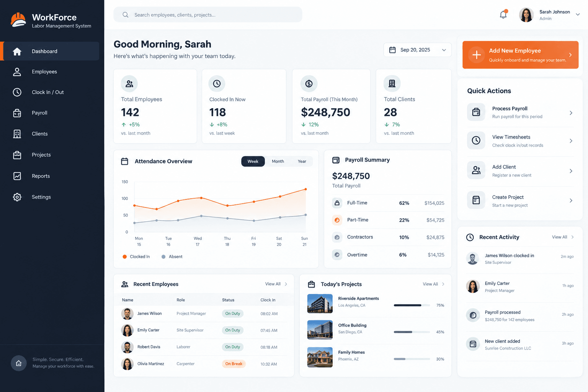588x392 pixels.
Task: Click the Total Payroll dollar icon
Action: tap(309, 83)
